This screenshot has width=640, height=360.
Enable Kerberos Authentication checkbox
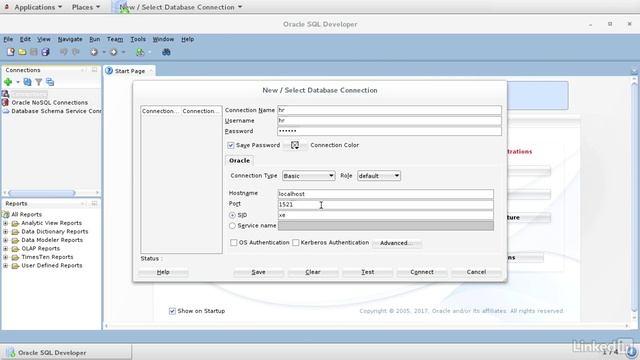296,242
